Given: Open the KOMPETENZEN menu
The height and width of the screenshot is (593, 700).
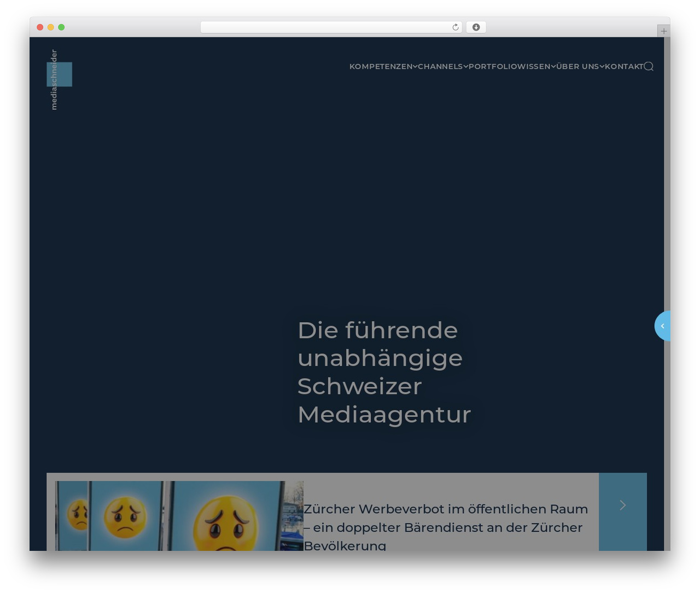Looking at the screenshot, I should pos(381,66).
